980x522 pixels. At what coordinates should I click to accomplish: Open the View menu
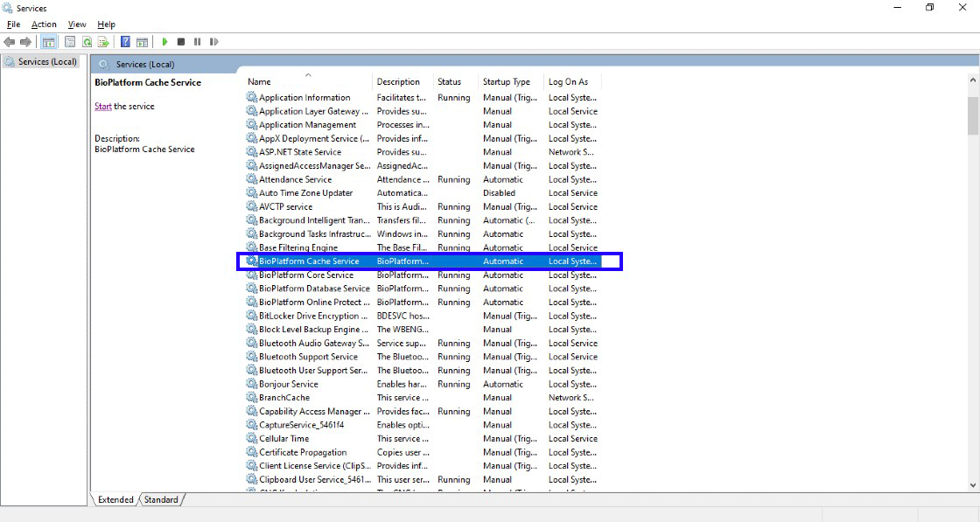77,24
